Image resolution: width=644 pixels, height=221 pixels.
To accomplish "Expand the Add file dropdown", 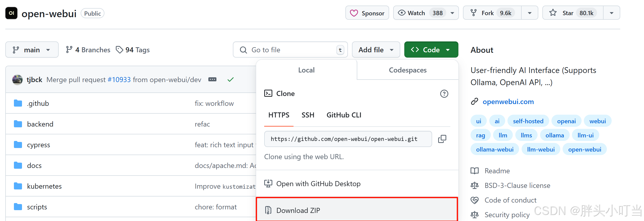I will pyautogui.click(x=376, y=50).
